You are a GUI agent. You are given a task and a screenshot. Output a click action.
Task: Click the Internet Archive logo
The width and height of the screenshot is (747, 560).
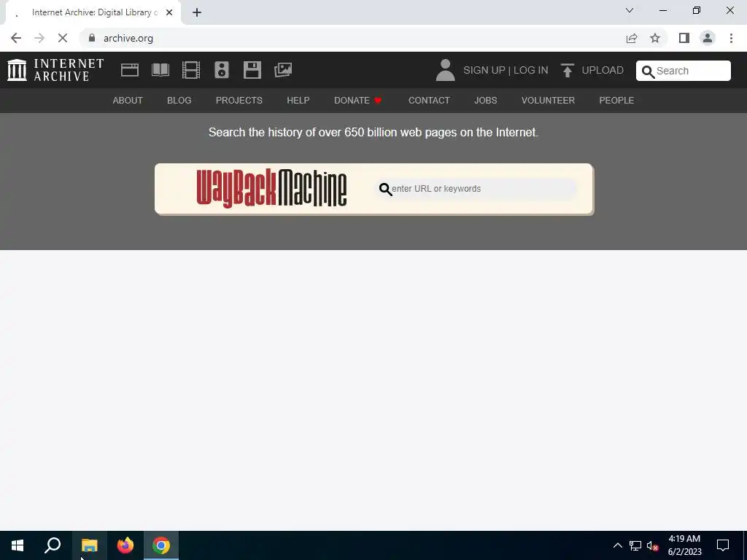coord(55,70)
